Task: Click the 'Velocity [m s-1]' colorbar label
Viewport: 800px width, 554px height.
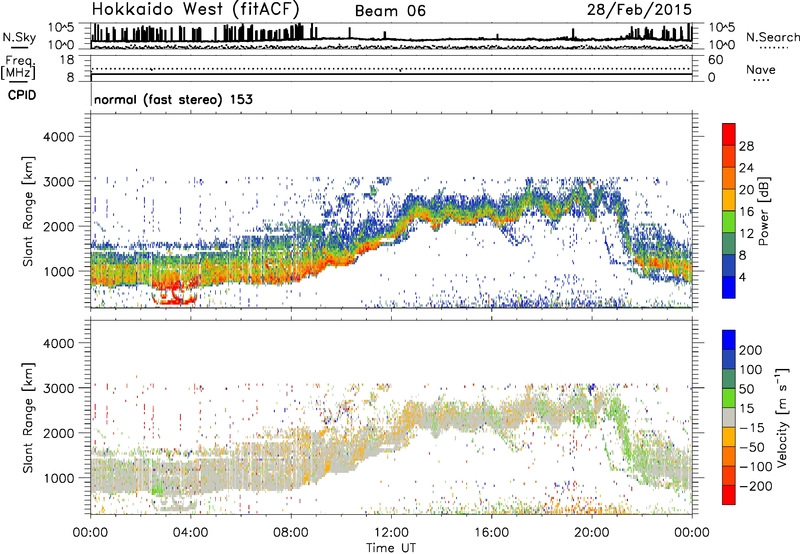Action: click(782, 417)
